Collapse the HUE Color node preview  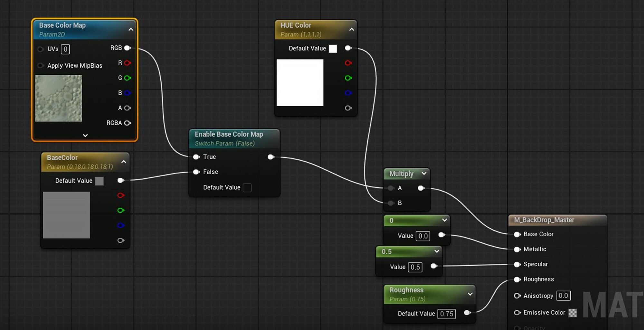(352, 29)
